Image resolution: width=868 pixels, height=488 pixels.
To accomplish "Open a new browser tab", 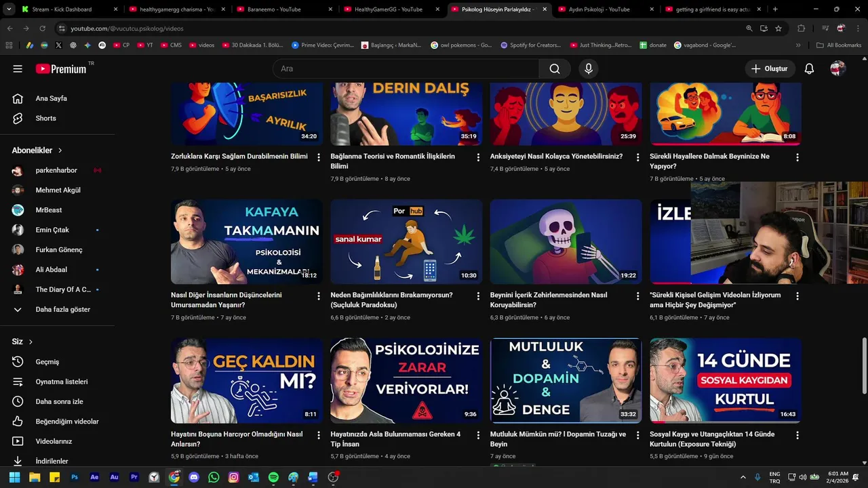I will click(x=775, y=9).
